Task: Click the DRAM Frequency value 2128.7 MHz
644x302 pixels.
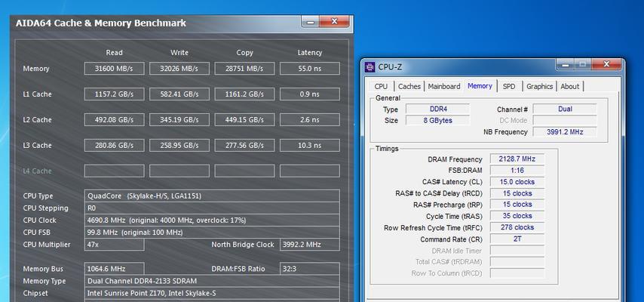Action: point(517,159)
